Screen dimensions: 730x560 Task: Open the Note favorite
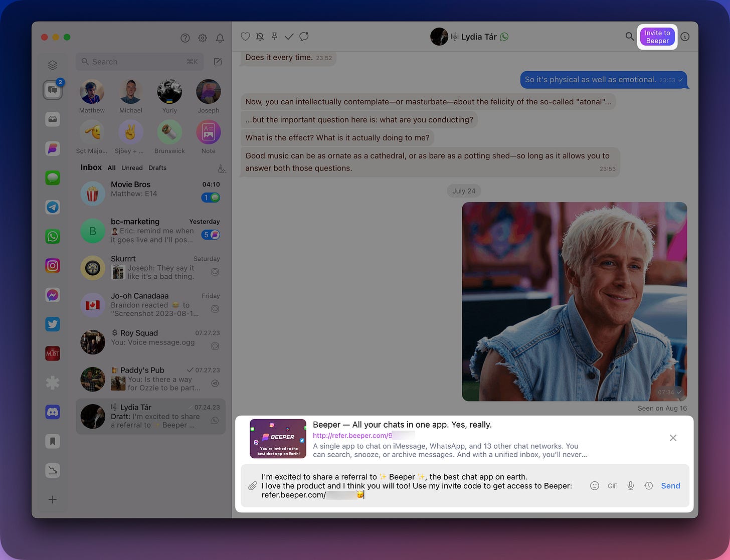[x=209, y=132]
